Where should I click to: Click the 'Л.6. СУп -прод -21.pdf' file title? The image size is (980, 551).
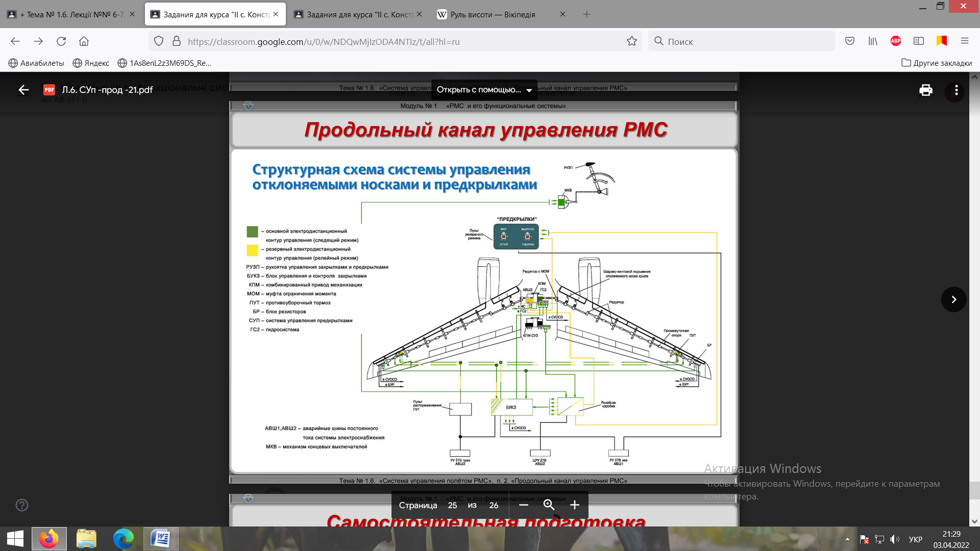[107, 90]
